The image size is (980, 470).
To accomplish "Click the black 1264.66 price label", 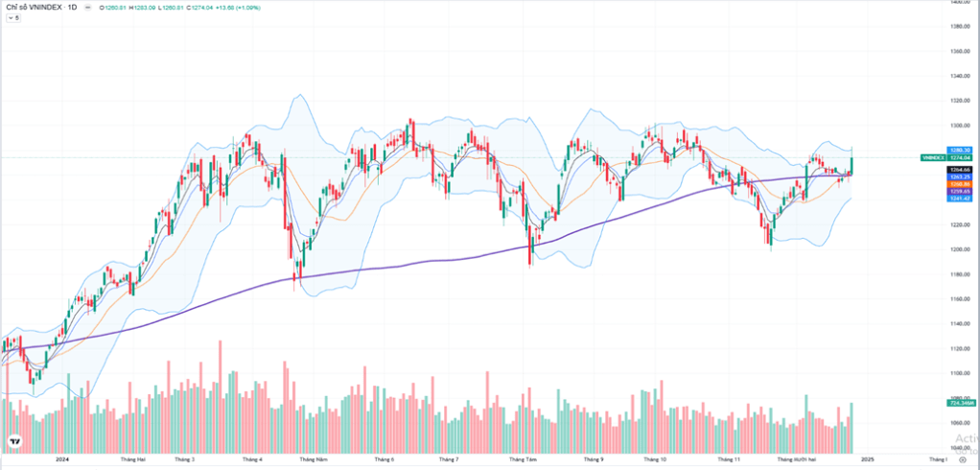I will point(961,170).
